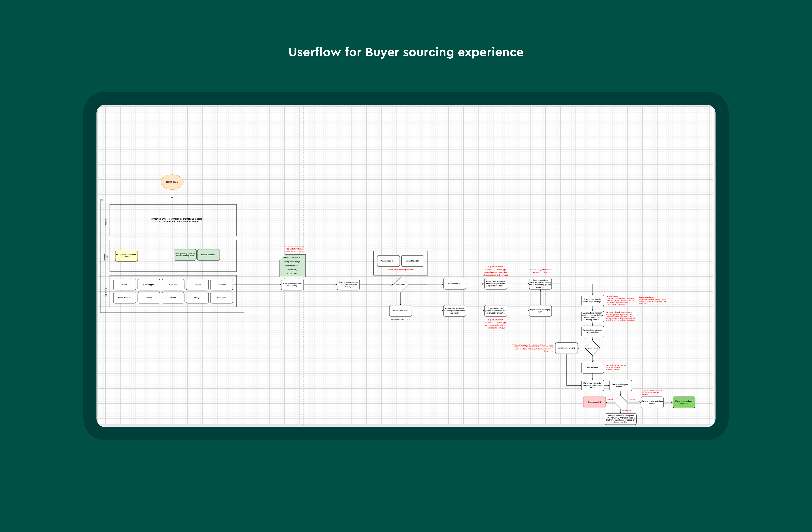Click the green Order confirmed and processed node
Viewport: 812px width, 532px height.
coord(684,402)
